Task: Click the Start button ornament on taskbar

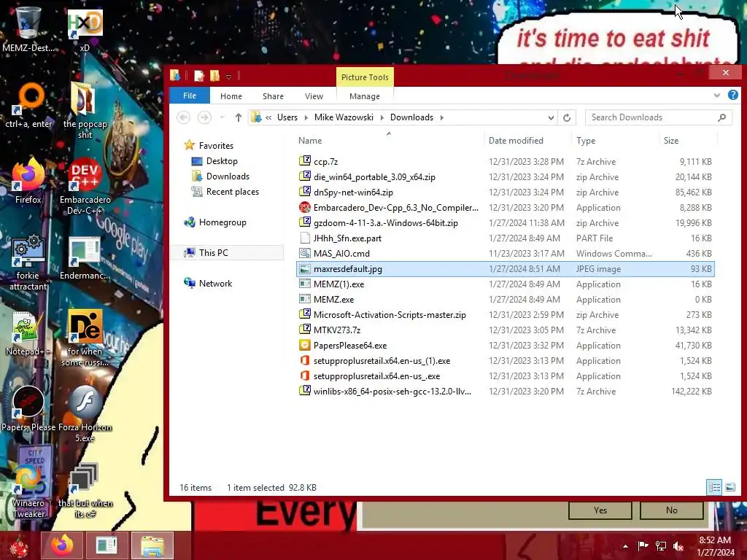Action: 19,547
